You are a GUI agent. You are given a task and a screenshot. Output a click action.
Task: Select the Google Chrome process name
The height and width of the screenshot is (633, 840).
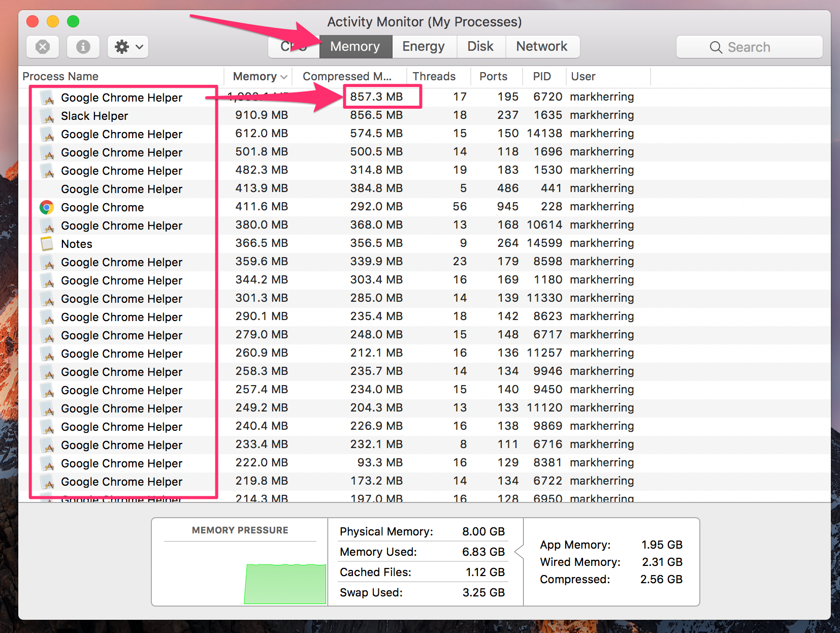tap(103, 207)
